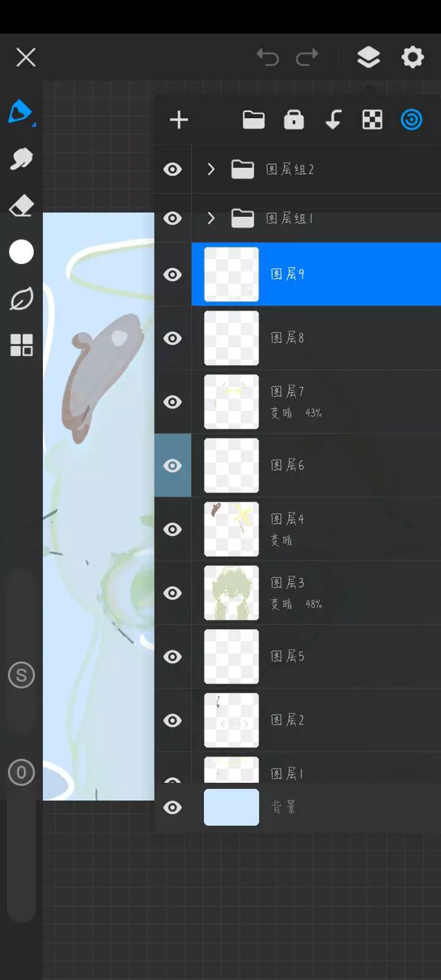The image size is (441, 980).
Task: Click the 图层4 layer thumbnail
Action: pos(232,529)
